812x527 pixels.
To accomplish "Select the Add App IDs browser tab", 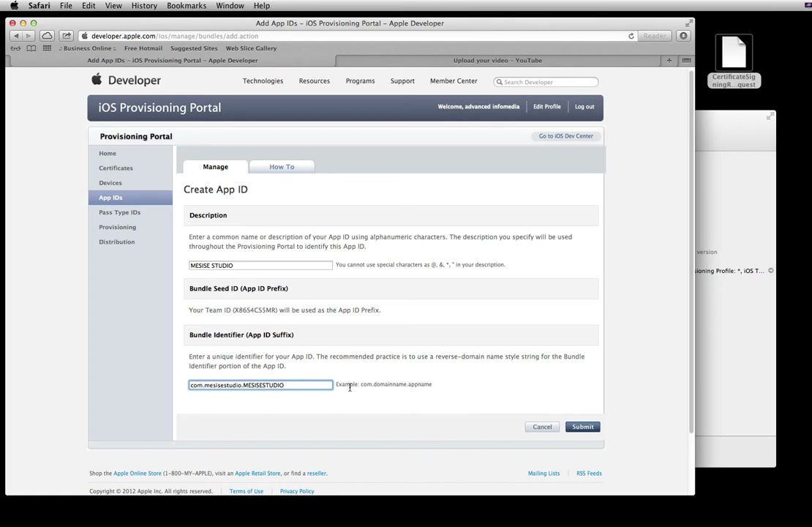I will pyautogui.click(x=173, y=61).
